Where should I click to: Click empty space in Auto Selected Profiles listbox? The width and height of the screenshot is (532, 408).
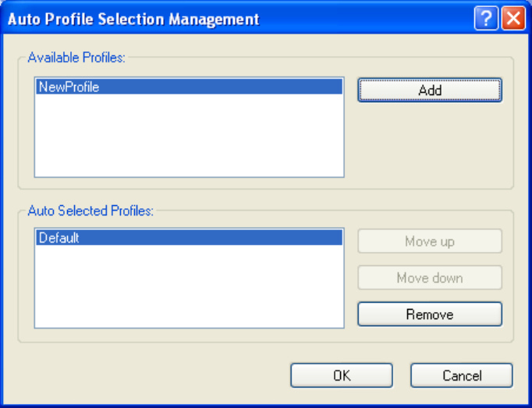pos(189,287)
